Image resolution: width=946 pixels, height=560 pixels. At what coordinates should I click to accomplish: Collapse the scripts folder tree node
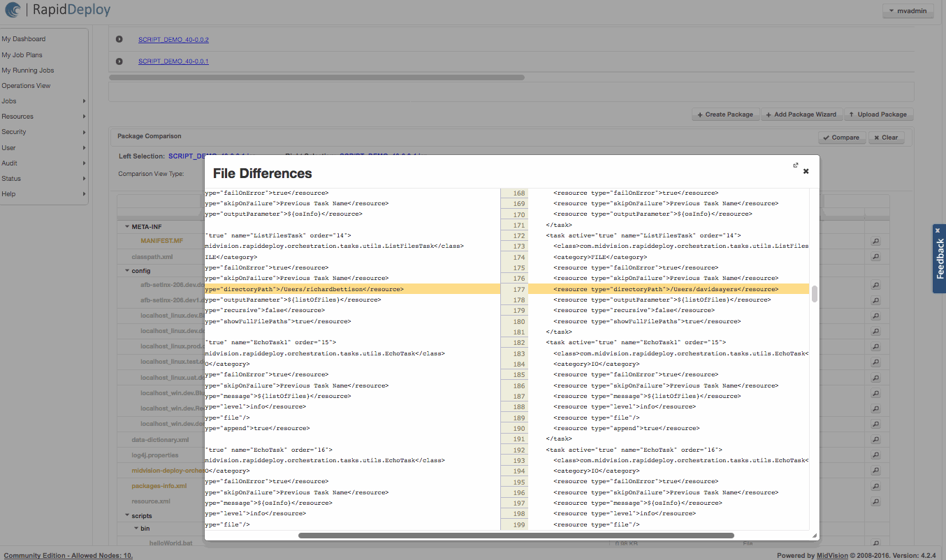(x=127, y=516)
